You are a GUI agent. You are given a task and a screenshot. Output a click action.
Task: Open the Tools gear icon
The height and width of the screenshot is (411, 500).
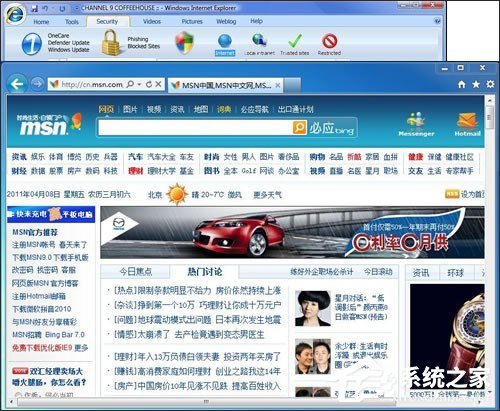[490, 84]
